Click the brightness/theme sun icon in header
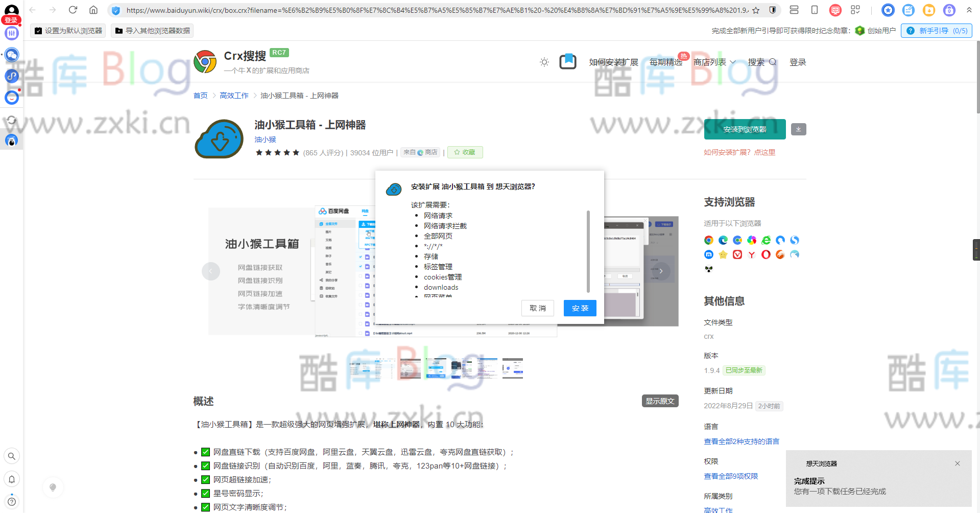This screenshot has width=980, height=513. click(544, 62)
